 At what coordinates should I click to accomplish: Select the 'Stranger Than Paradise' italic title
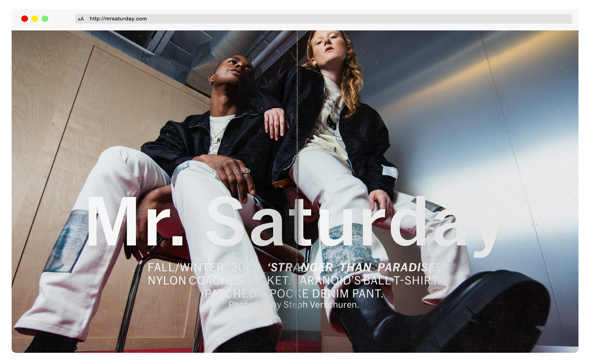(354, 267)
